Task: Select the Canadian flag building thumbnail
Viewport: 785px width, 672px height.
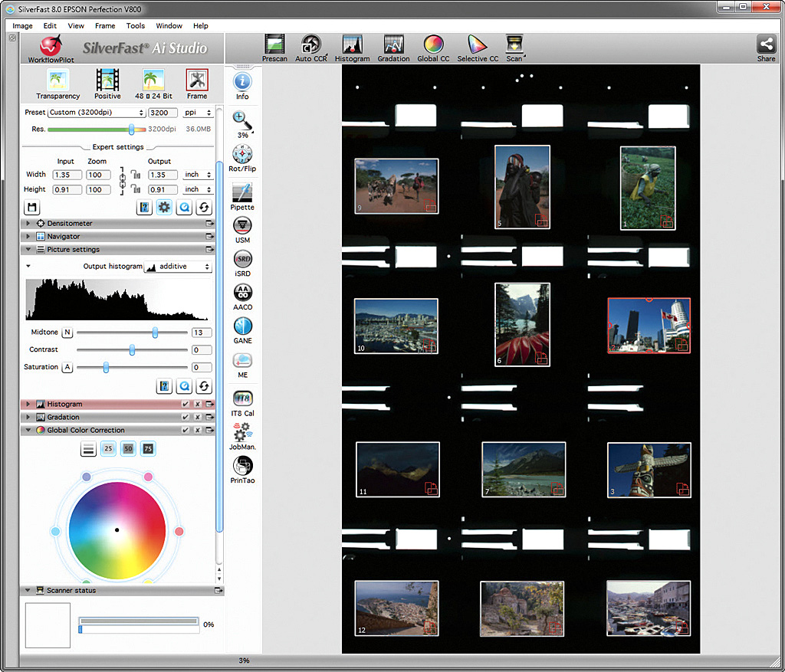Action: pyautogui.click(x=649, y=326)
